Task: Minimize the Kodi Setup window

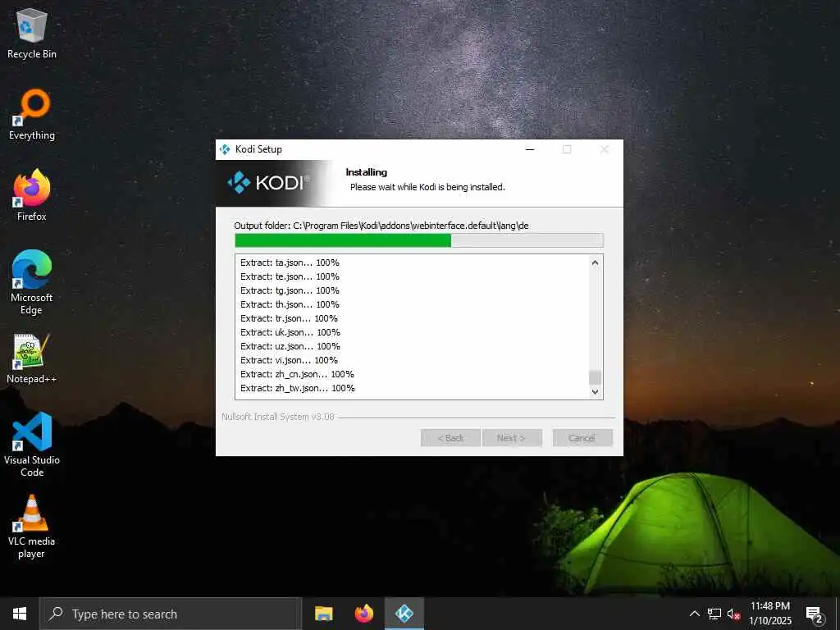Action: [530, 149]
